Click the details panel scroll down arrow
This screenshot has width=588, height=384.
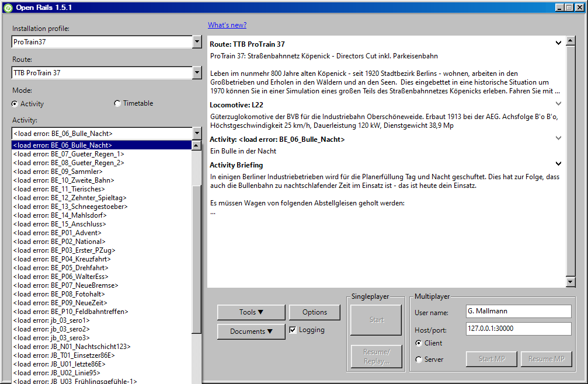570,282
